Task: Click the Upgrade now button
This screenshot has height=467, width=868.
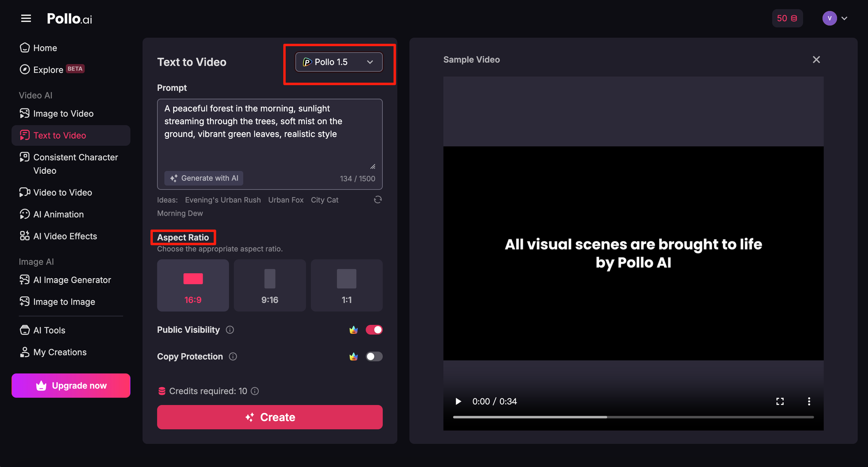Action: pos(71,385)
